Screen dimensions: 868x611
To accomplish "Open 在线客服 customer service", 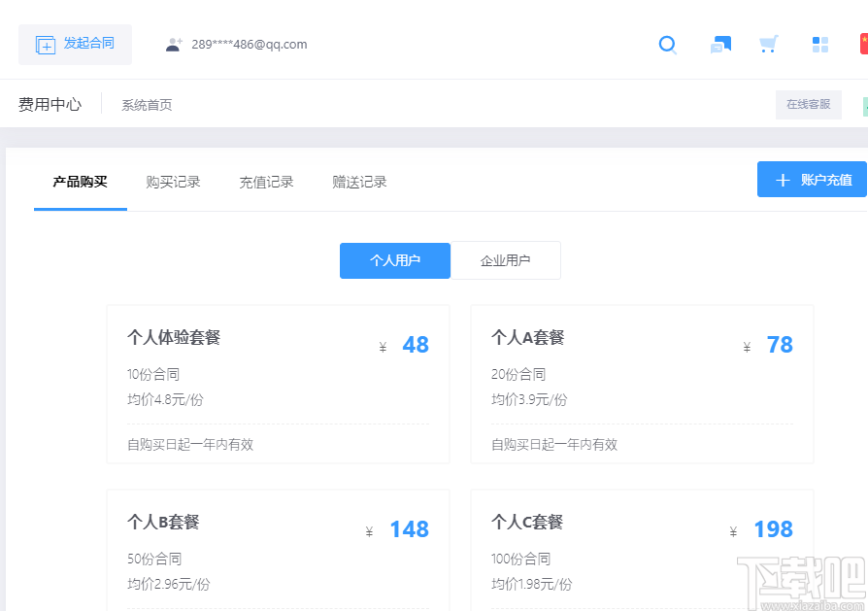I will [808, 104].
